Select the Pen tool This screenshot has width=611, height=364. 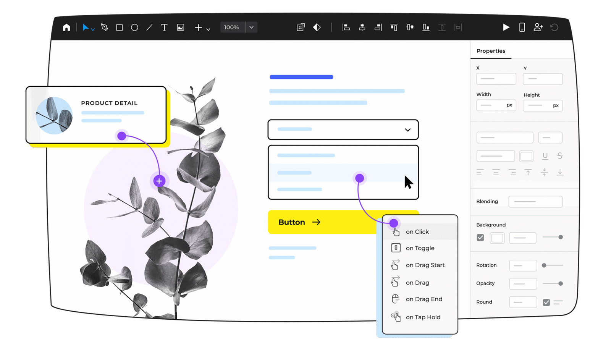coord(104,28)
